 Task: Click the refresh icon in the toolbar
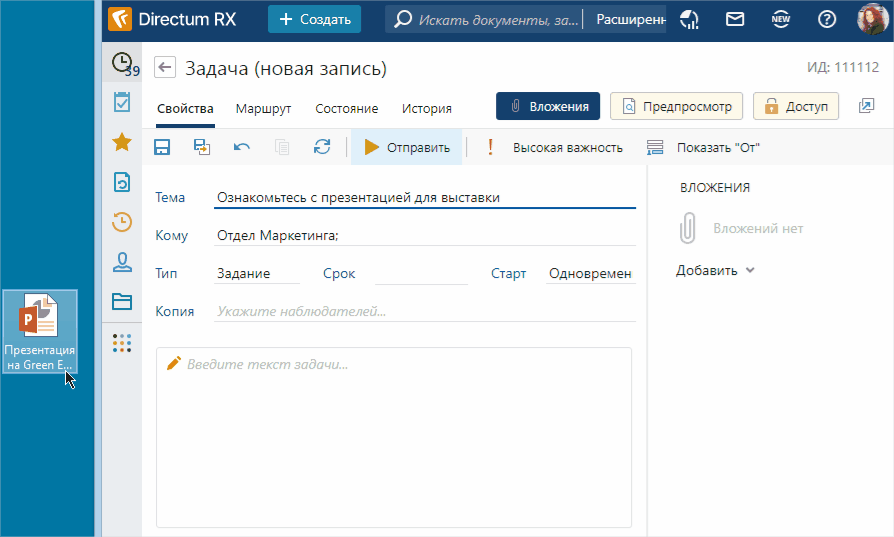pos(322,147)
